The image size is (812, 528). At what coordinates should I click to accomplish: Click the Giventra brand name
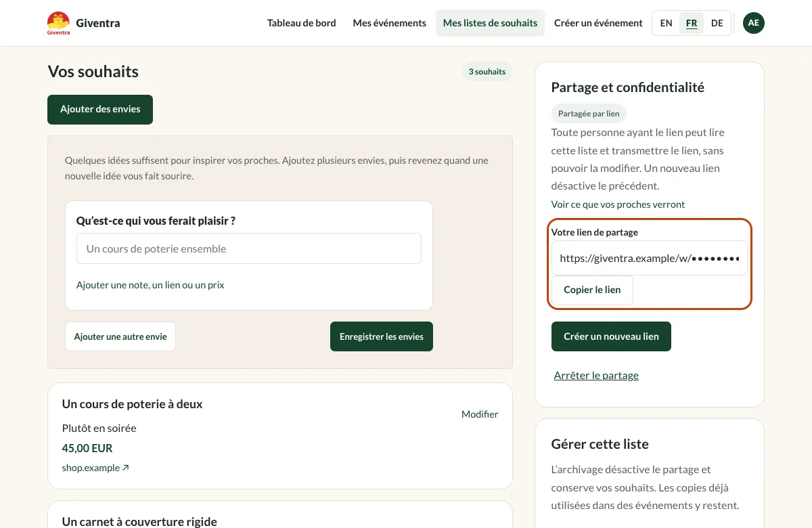tap(98, 23)
